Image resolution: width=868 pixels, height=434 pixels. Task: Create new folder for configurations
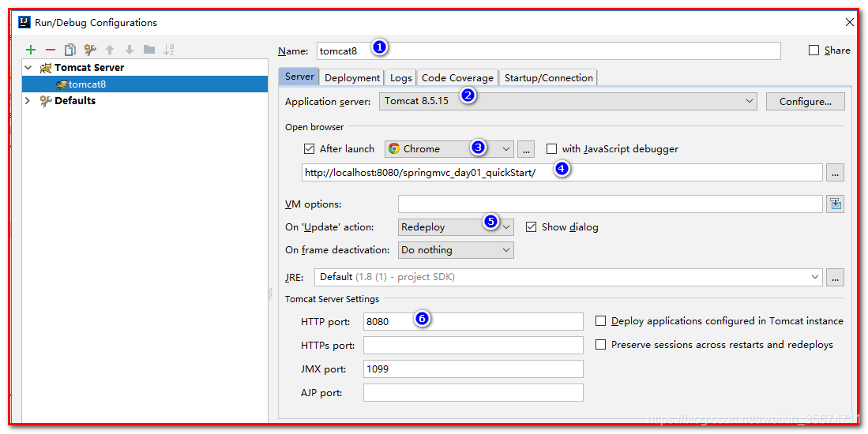(x=149, y=50)
